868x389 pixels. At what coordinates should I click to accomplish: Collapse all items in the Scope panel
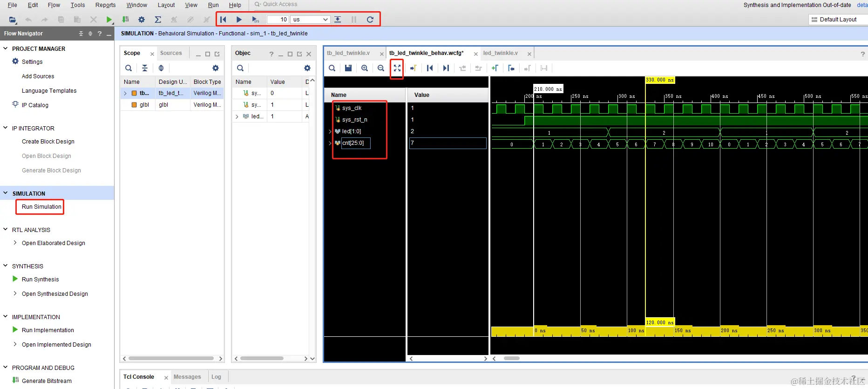145,68
